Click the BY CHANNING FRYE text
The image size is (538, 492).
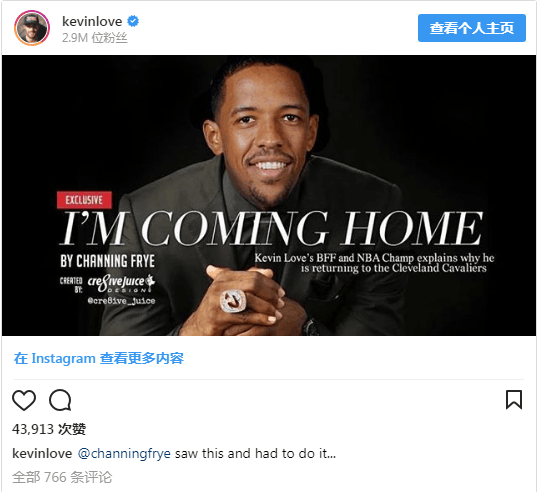click(x=108, y=261)
